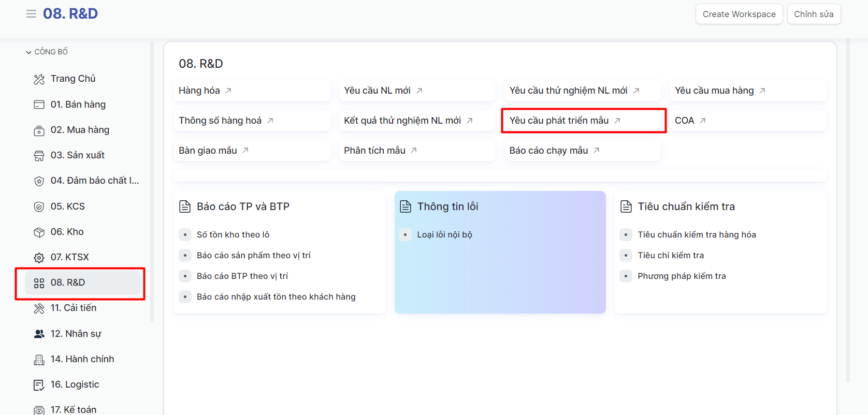Open the Hàng hóa shortcut
The image size is (868, 415).
tap(199, 91)
